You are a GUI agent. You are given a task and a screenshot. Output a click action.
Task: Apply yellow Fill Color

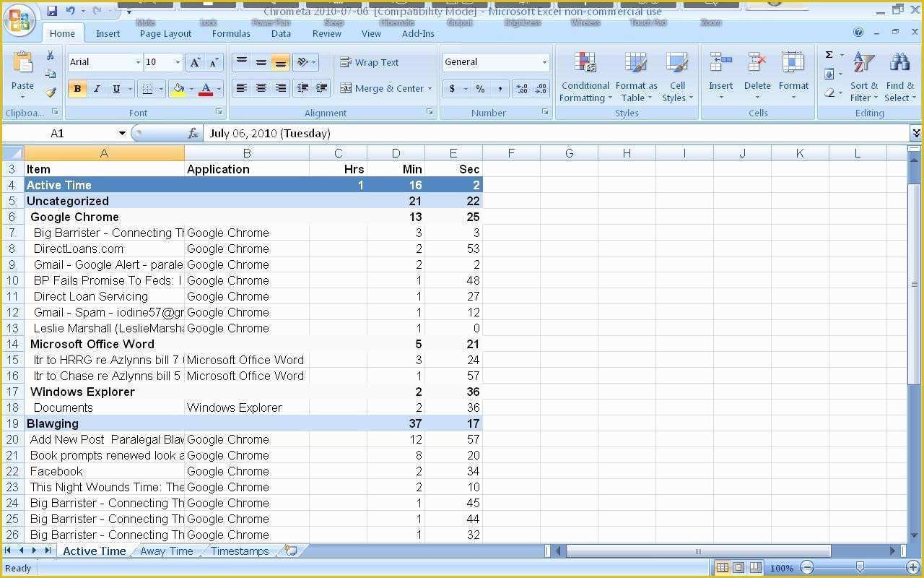click(178, 89)
